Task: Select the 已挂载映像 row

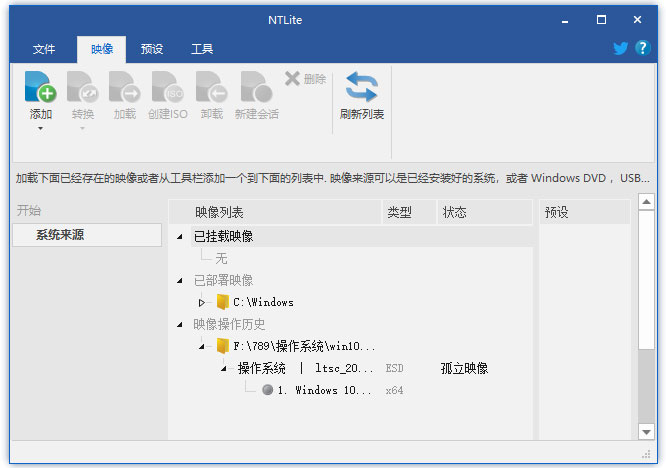Action: (x=361, y=236)
